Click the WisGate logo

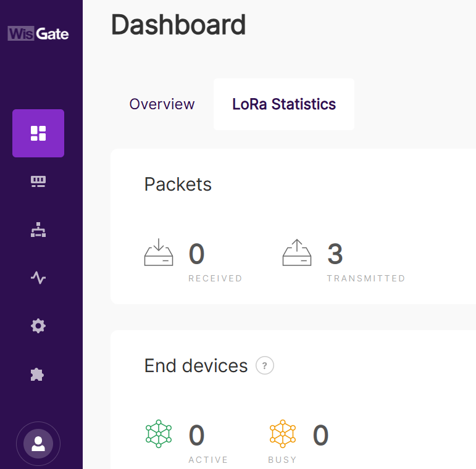point(38,33)
